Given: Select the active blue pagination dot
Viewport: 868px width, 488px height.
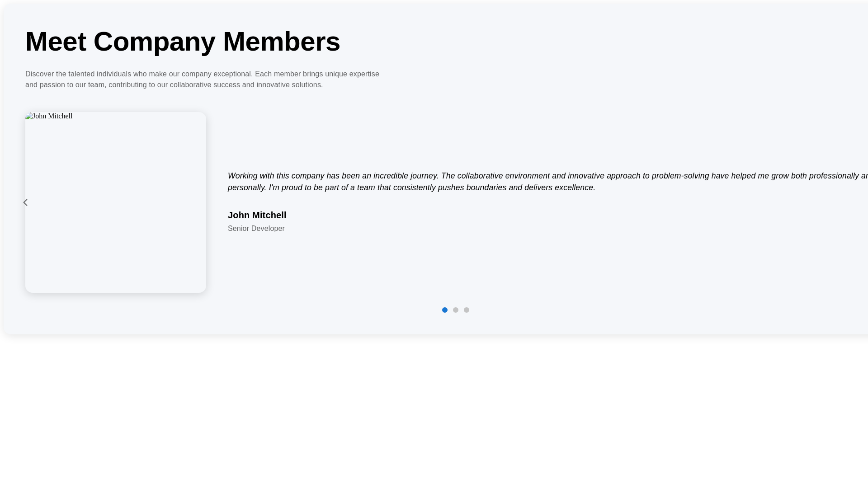Looking at the screenshot, I should (445, 310).
